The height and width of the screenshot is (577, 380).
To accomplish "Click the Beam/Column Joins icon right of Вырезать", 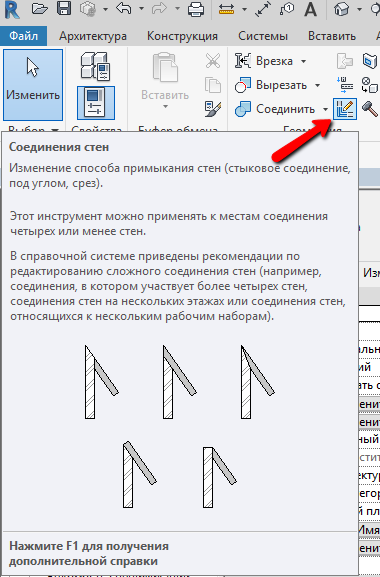I will click(x=345, y=85).
